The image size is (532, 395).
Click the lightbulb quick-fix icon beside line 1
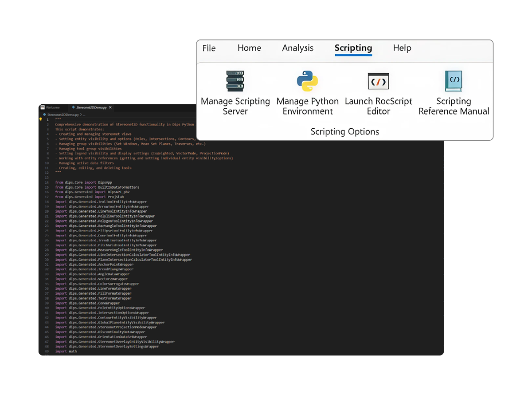tap(41, 119)
